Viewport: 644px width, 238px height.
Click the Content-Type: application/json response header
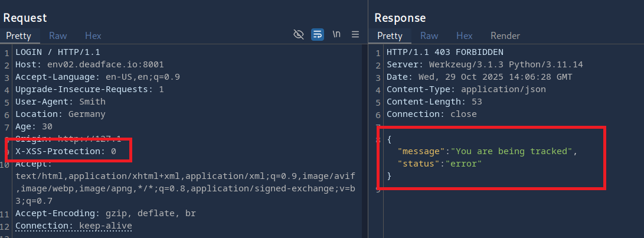[466, 89]
